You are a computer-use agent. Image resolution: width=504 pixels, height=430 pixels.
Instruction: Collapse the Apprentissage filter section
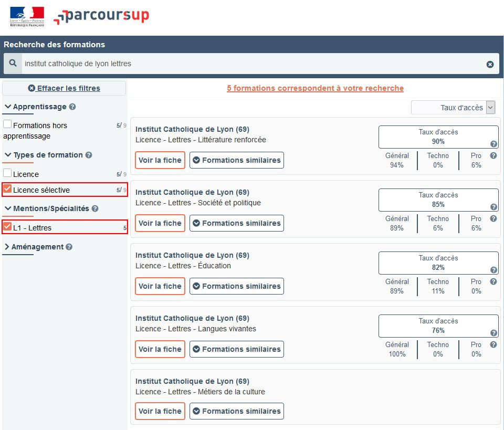coord(8,107)
